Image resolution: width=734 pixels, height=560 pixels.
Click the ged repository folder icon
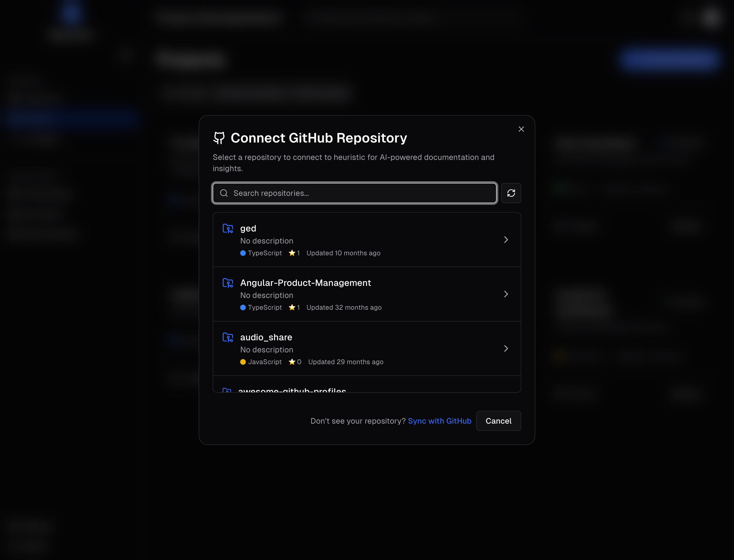(228, 228)
